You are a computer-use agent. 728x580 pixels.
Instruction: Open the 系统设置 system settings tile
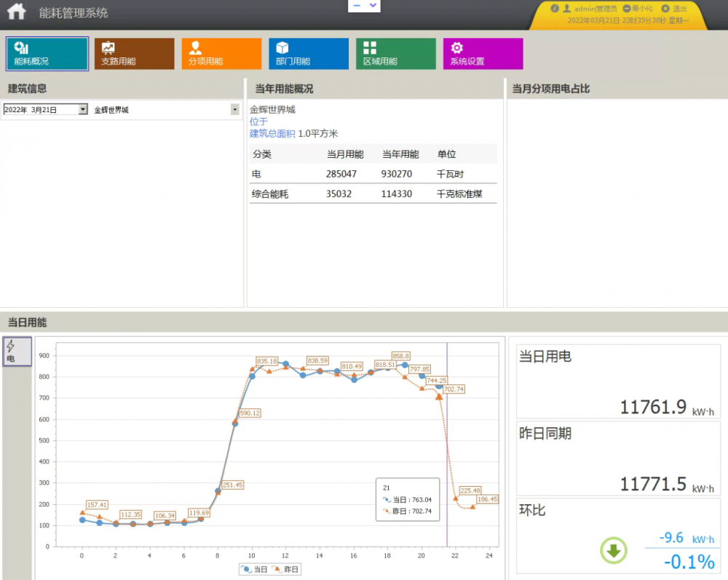(x=483, y=54)
